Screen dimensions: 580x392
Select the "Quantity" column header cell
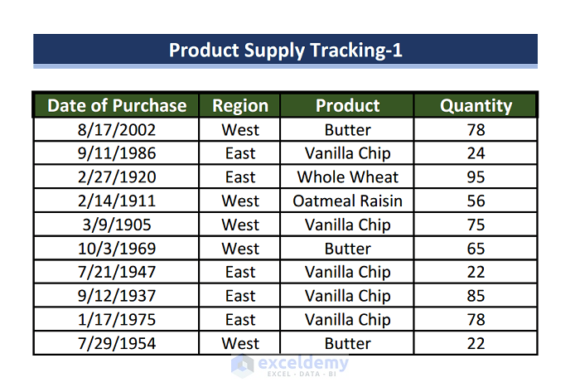[476, 105]
